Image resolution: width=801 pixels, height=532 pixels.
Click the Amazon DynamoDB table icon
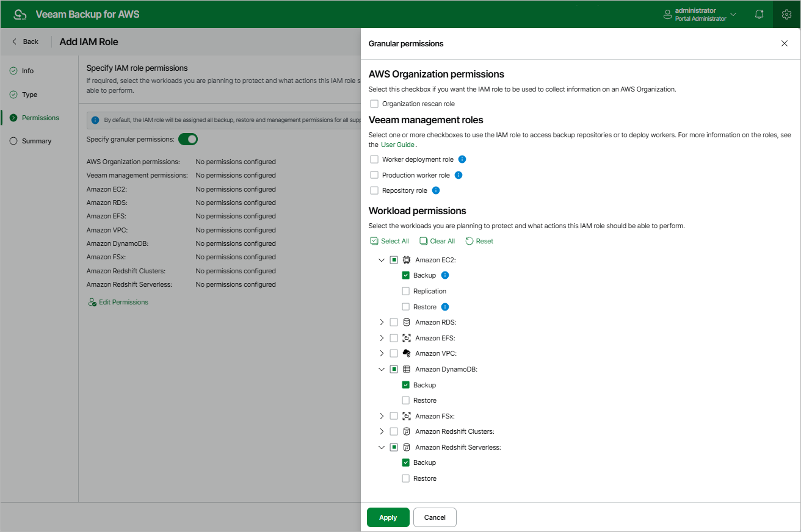[407, 369]
